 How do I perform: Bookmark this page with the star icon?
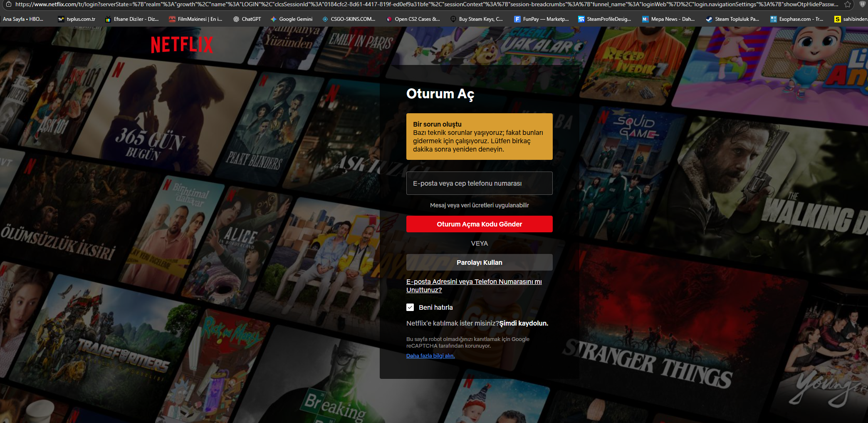[x=848, y=4]
